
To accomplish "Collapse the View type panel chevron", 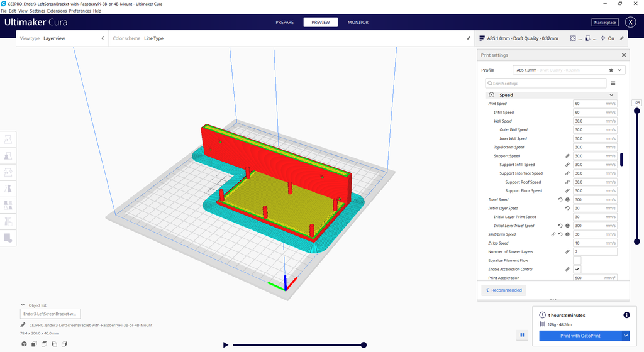I will 103,38.
